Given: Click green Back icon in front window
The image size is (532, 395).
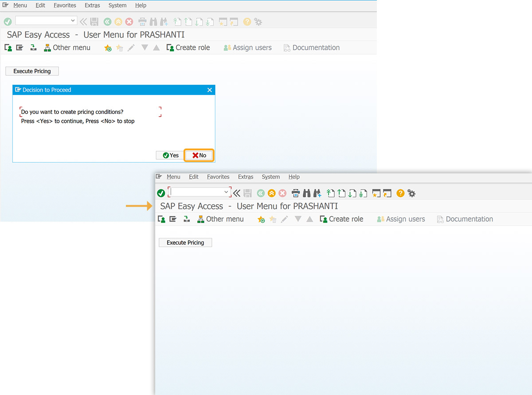Looking at the screenshot, I should click(261, 193).
